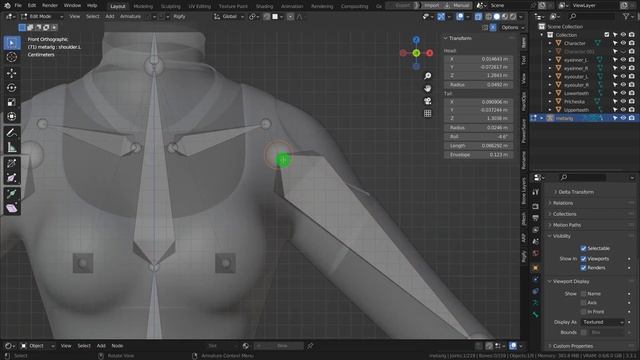The image size is (640, 360).
Task: Click the Envelope value field
Action: [x=478, y=155]
